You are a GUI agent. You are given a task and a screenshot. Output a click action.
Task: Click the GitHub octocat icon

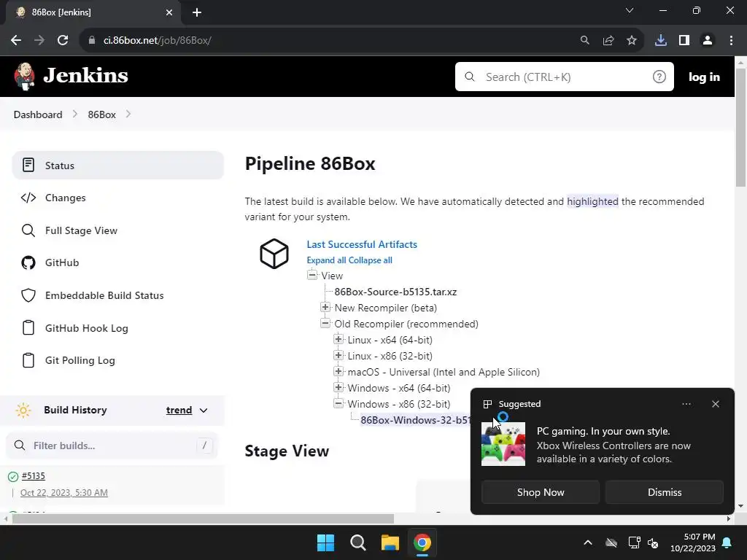click(x=28, y=262)
